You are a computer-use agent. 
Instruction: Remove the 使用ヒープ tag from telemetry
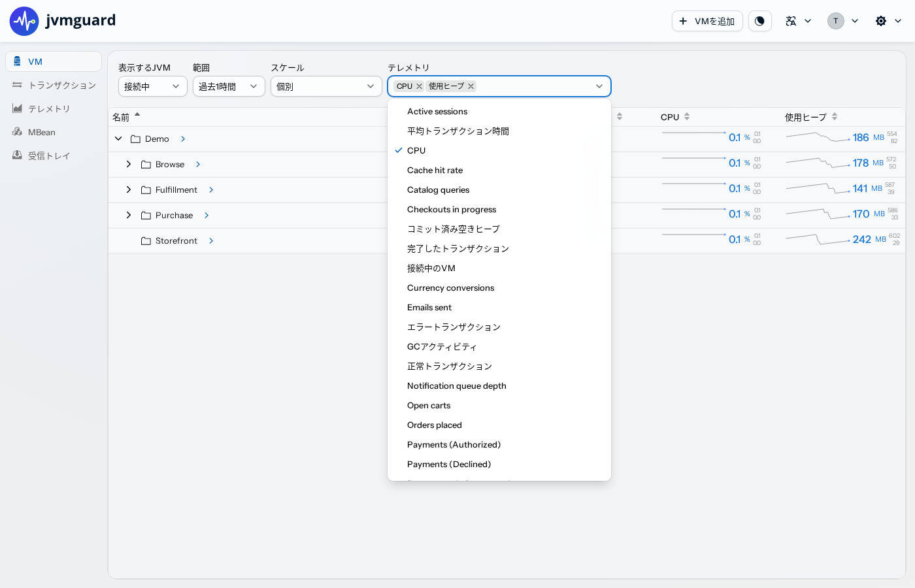(x=471, y=86)
